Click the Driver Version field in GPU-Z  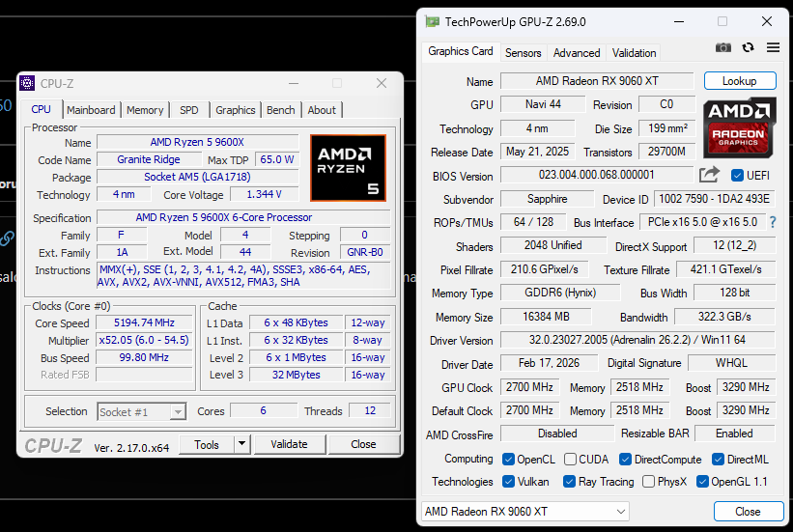click(x=637, y=340)
